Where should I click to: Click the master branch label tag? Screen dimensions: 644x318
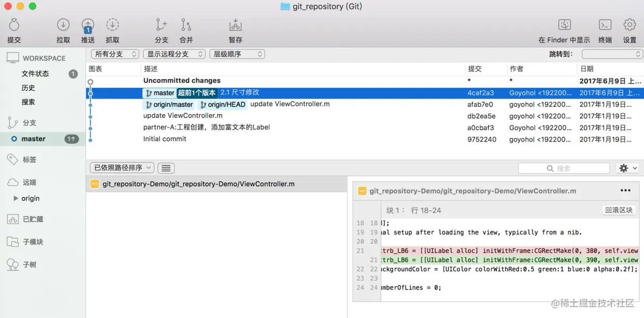(159, 93)
